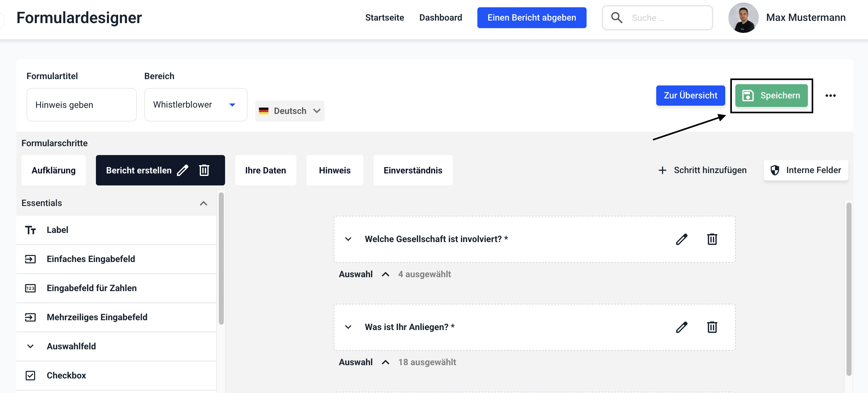Delete the 'Was ist Ihr Anliegen?' field
The image size is (868, 393).
tap(712, 327)
